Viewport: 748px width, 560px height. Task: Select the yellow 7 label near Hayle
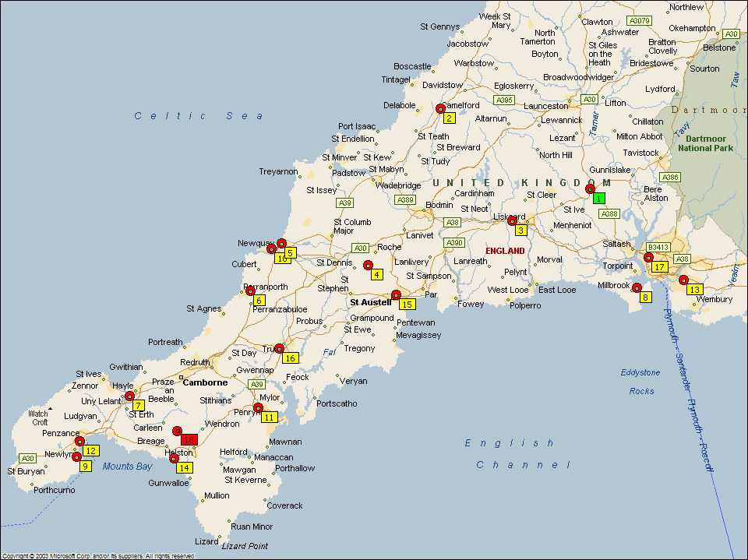coord(138,406)
